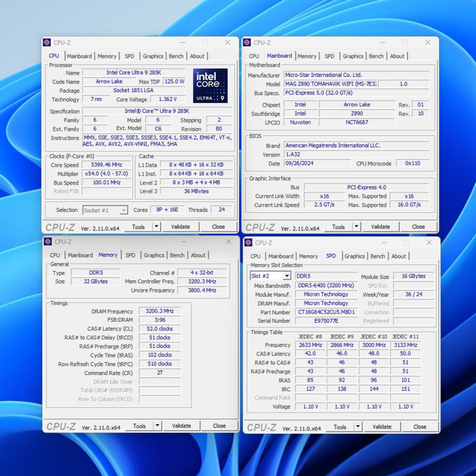Click LPCIO value NCT6687
This screenshot has width=476, height=476.
pos(357,122)
